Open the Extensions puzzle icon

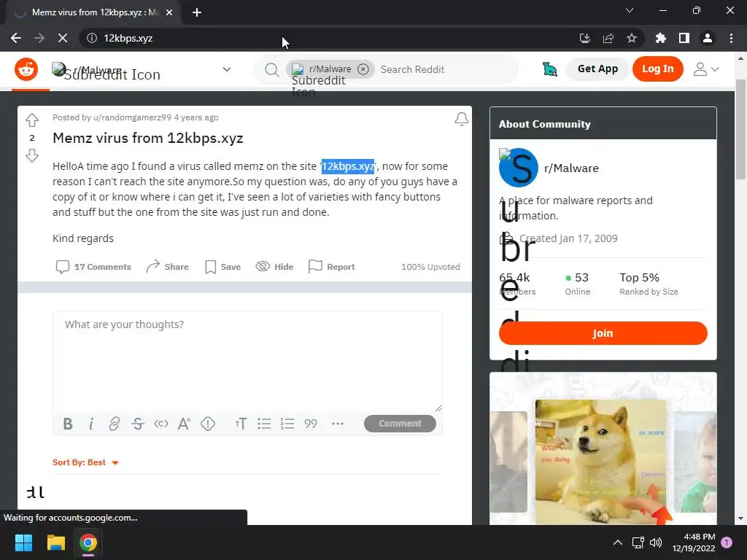point(660,38)
